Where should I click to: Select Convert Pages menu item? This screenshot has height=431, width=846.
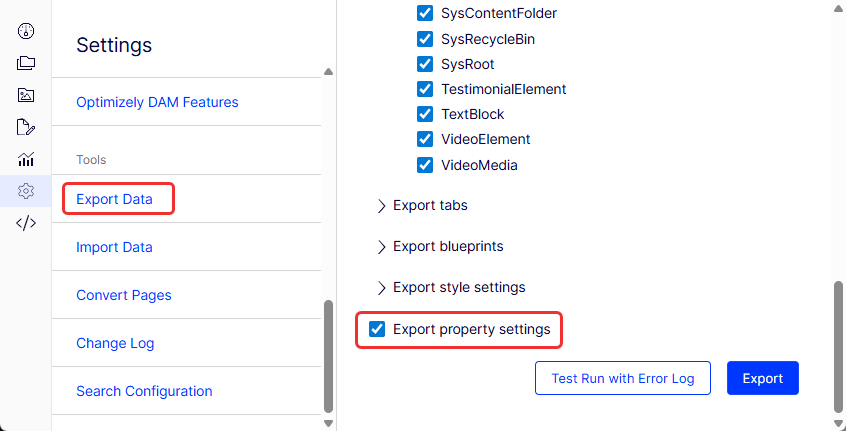(x=123, y=295)
